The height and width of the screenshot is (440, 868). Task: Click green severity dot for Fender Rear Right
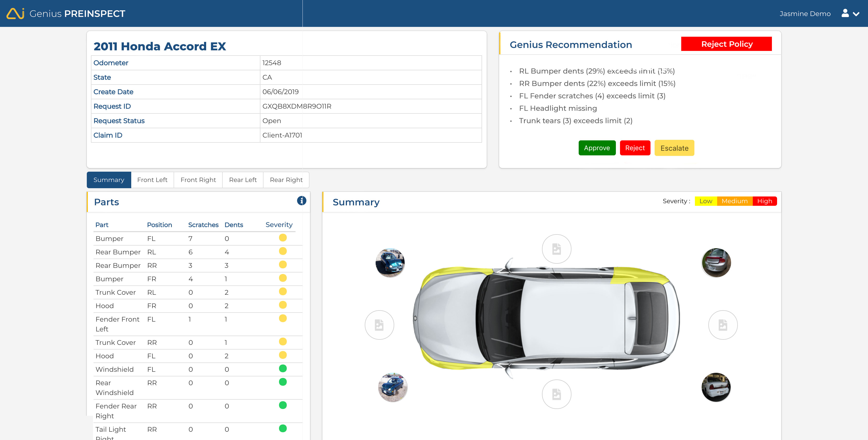click(283, 405)
